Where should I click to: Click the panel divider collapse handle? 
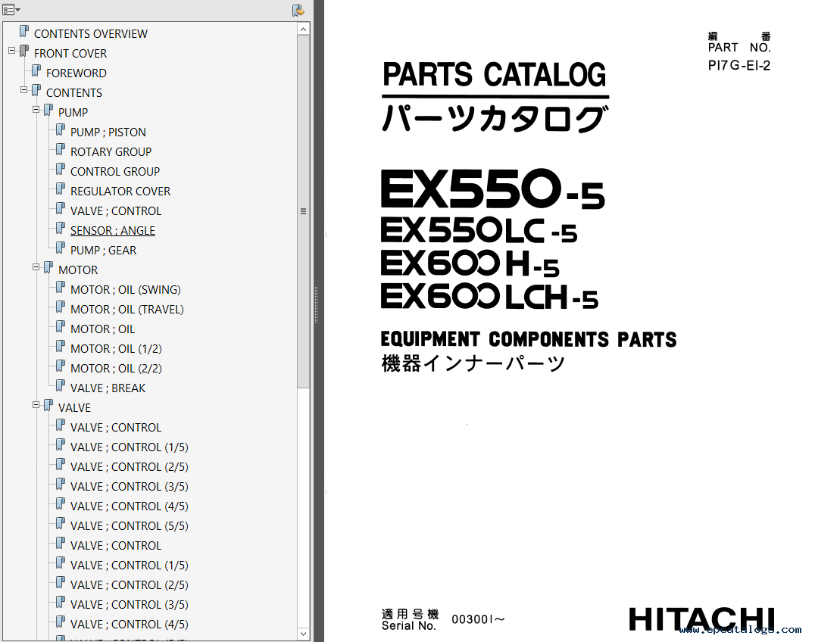316,305
